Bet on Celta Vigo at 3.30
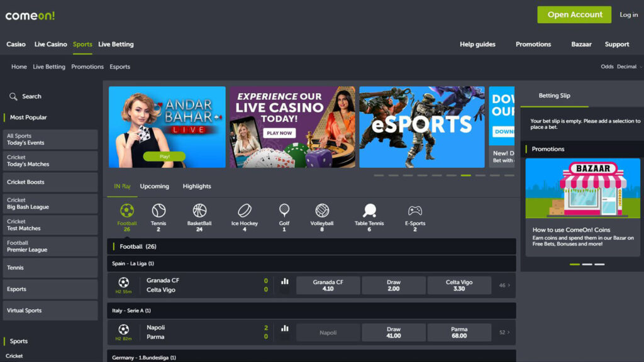The width and height of the screenshot is (644, 362). (459, 285)
